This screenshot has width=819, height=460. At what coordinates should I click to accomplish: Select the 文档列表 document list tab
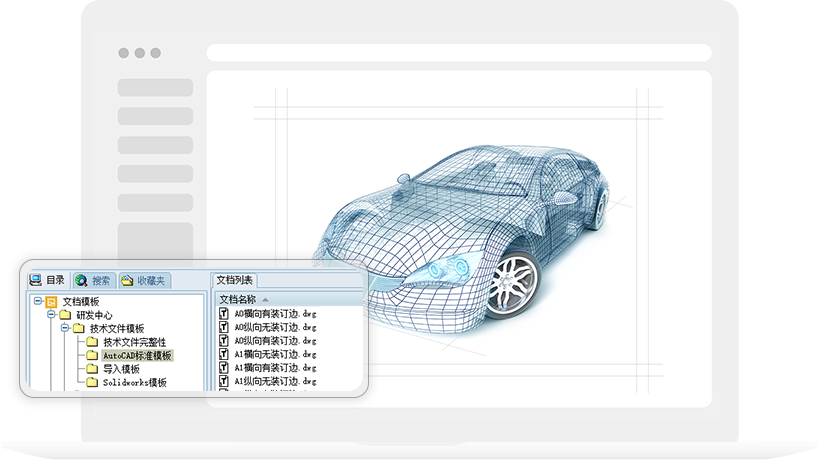236,281
